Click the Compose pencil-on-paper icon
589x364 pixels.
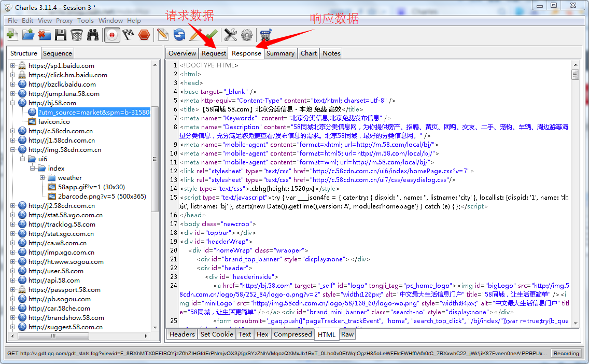click(163, 35)
